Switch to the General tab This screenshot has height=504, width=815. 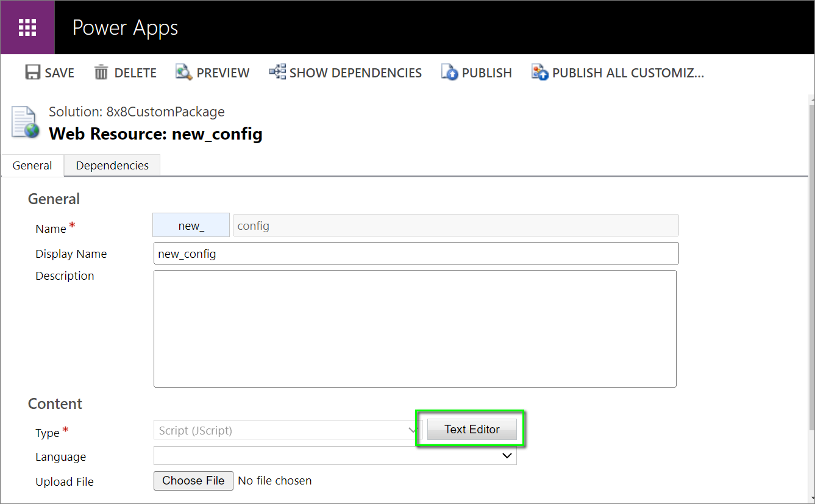coord(32,166)
